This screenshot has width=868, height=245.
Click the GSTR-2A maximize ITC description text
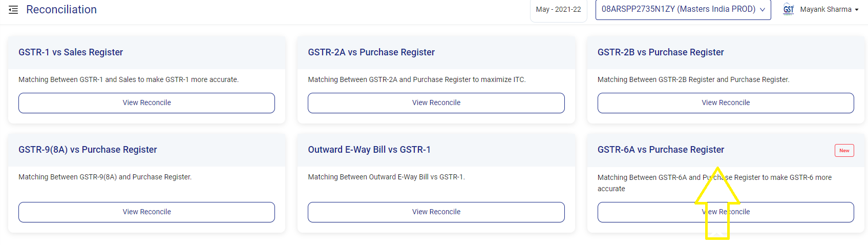pos(416,79)
